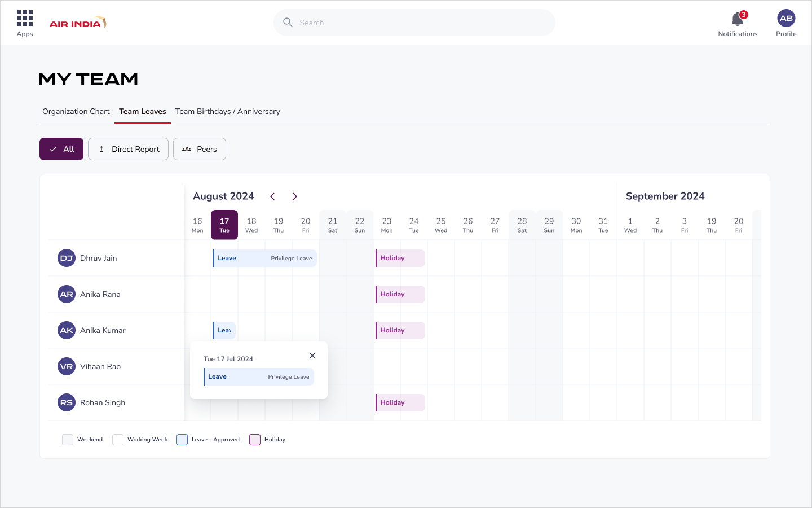Screen dimensions: 812x508
Task: Filter by Direct Report
Action: (128, 149)
